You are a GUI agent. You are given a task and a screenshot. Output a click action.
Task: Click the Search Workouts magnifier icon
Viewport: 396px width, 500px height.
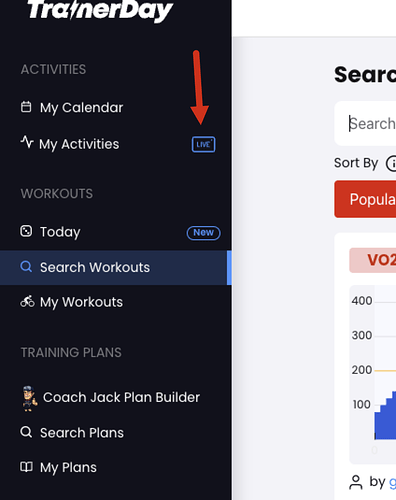click(x=26, y=267)
